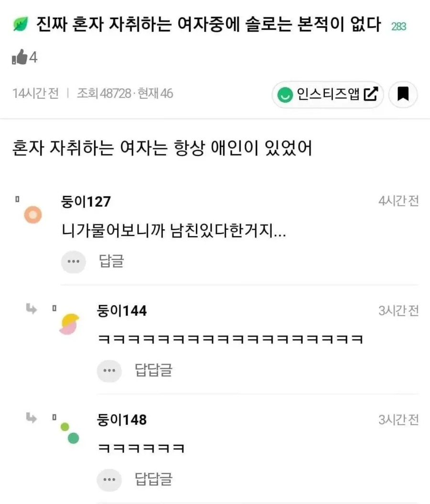Screen dimensions: 430x504
Task: Click 답답글 under 둥이144's reply
Action: coord(153,370)
